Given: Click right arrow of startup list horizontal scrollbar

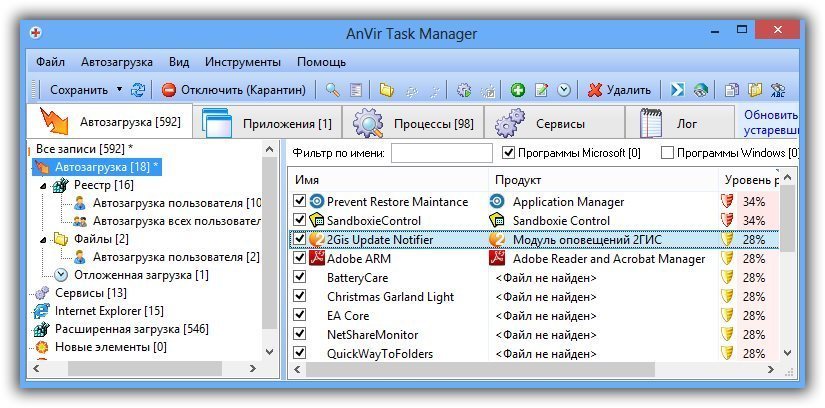Looking at the screenshot, I should [771, 369].
